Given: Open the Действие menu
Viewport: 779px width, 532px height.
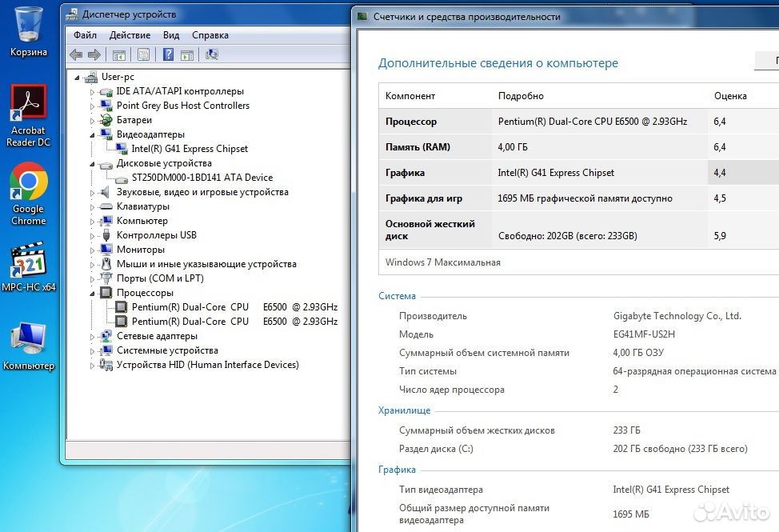Looking at the screenshot, I should (130, 35).
